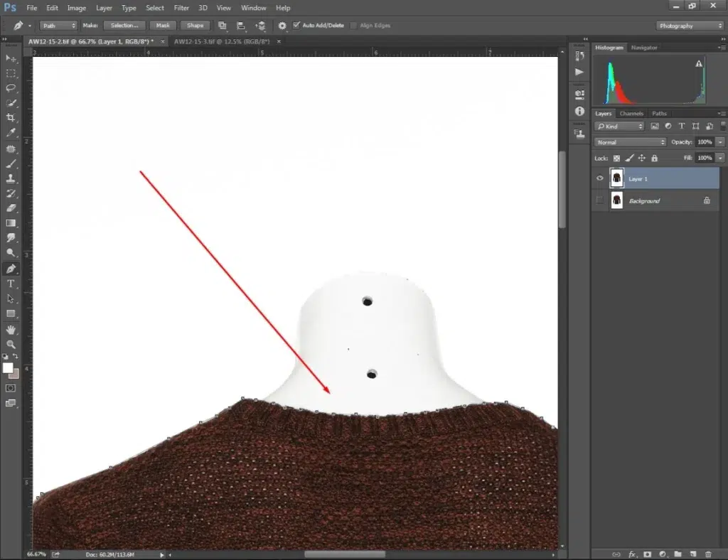Screen dimensions: 728x560
Task: Select the Move tool
Action: coord(11,58)
